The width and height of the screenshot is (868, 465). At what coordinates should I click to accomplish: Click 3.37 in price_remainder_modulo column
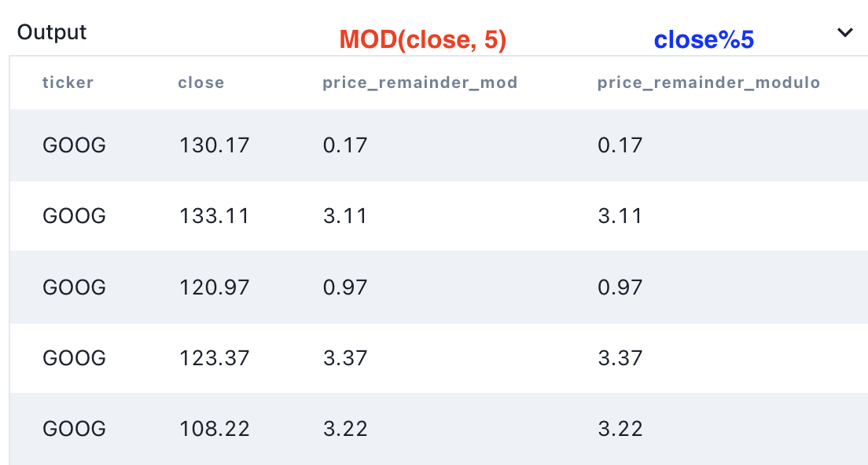620,358
